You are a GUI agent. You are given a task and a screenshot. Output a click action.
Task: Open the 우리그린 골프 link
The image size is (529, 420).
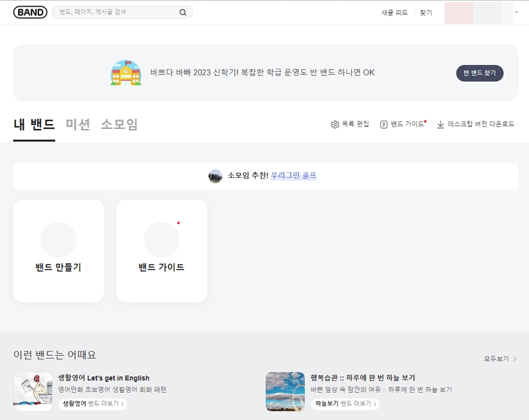tap(294, 175)
